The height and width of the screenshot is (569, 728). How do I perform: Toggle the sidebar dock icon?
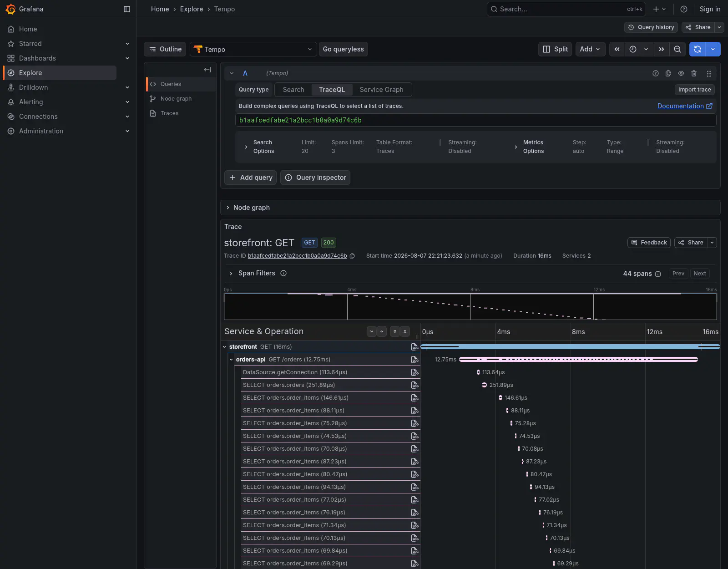pyautogui.click(x=127, y=9)
